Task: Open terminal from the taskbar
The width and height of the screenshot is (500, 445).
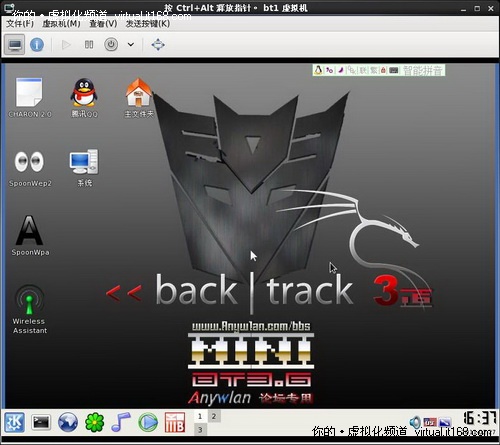Action: point(41,423)
